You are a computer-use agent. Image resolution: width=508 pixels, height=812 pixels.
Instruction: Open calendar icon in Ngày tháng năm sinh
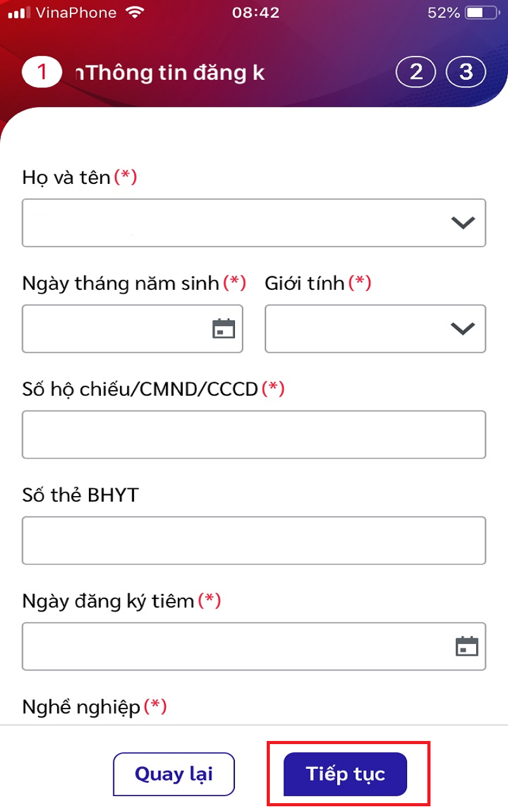tap(224, 329)
